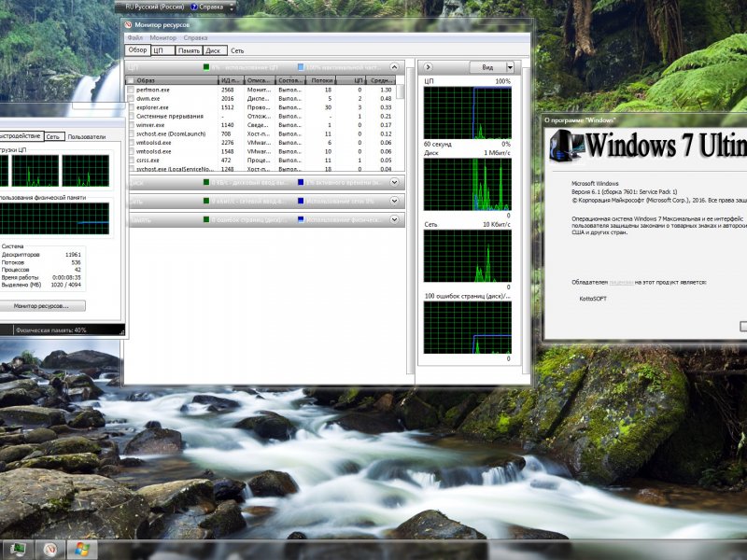The height and width of the screenshot is (560, 747).
Task: Click the green CPU usage legend square
Action: [x=206, y=67]
